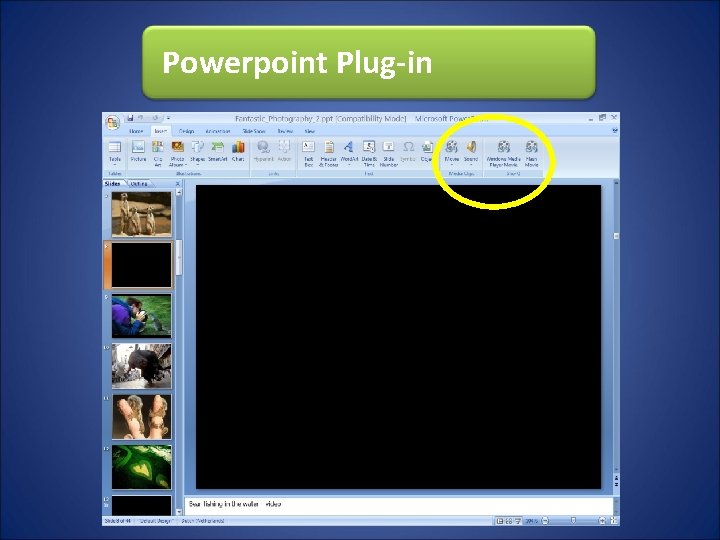
Task: Click the thumbnail pane scroll-up arrow
Action: pos(179,192)
